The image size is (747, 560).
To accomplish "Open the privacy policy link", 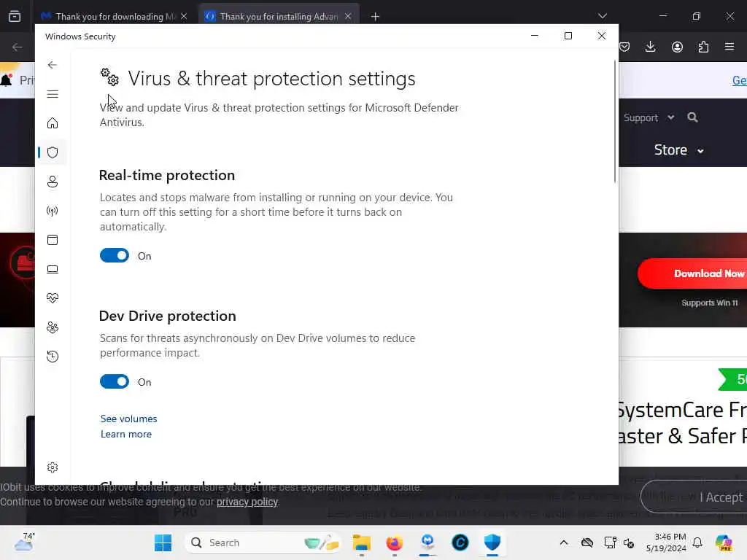I will [247, 502].
